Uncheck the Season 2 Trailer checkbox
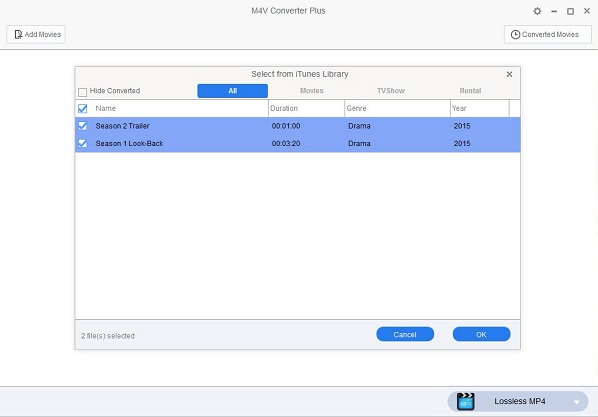Screen dimensions: 598x417 [82, 126]
